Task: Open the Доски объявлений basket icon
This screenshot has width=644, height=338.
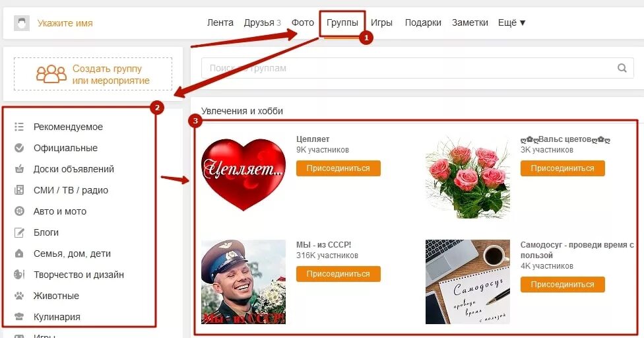Action: tap(19, 169)
